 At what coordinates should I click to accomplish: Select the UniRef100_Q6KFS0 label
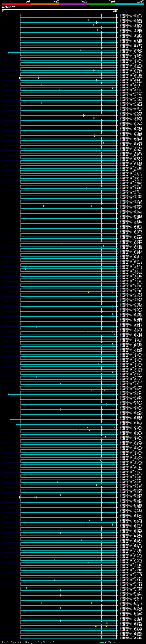131,88
